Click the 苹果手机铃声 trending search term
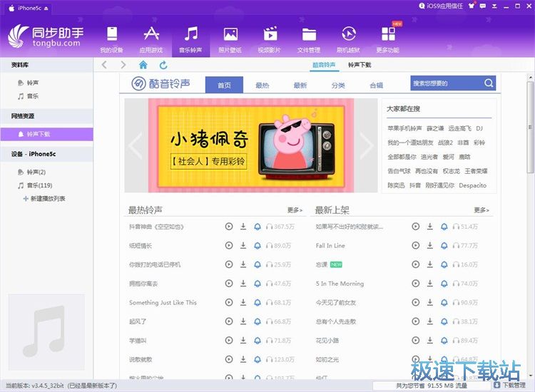535x392 pixels. 404,128
